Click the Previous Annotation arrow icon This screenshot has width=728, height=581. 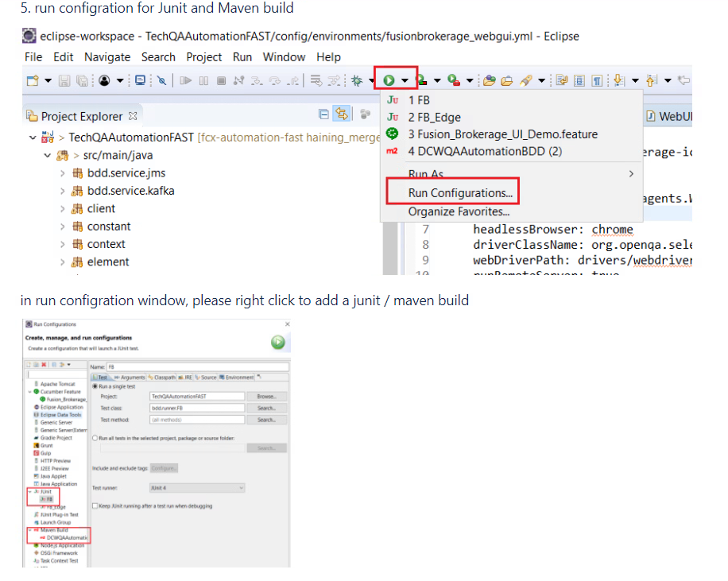point(652,81)
